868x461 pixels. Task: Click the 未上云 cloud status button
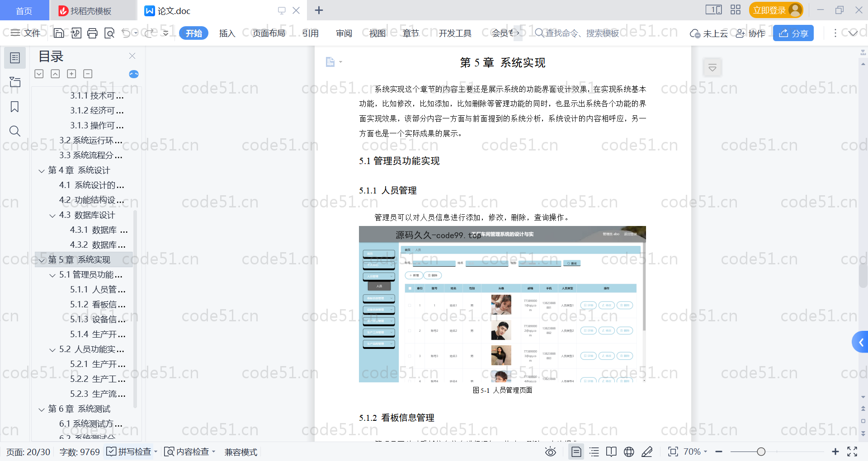point(709,33)
